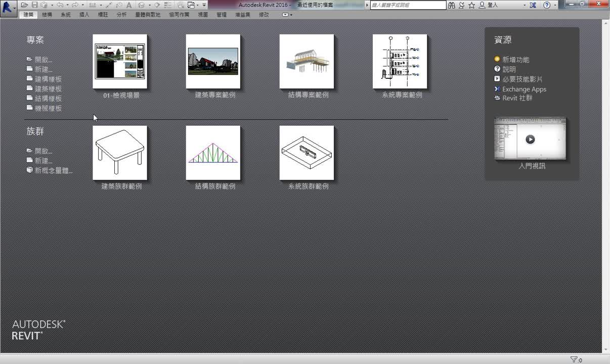
Task: Click 開啟... link under 專案
Action: tap(43, 60)
